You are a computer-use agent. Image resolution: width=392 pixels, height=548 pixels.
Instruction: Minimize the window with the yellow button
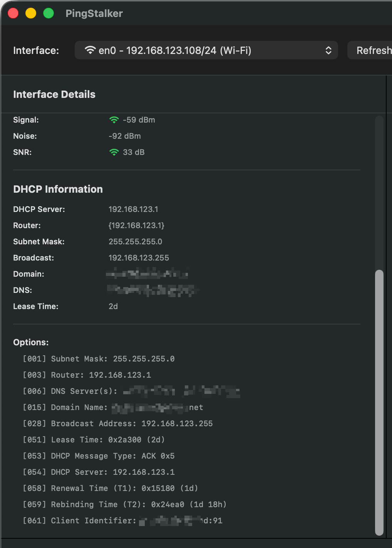point(31,13)
